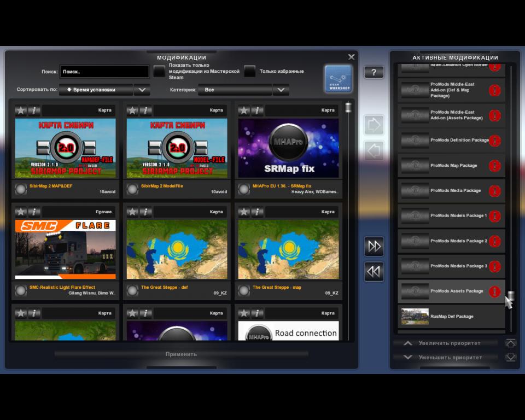Screen dimensions: 525x420
Task: Enable Только избранные favorites checkbox
Action: (250, 71)
